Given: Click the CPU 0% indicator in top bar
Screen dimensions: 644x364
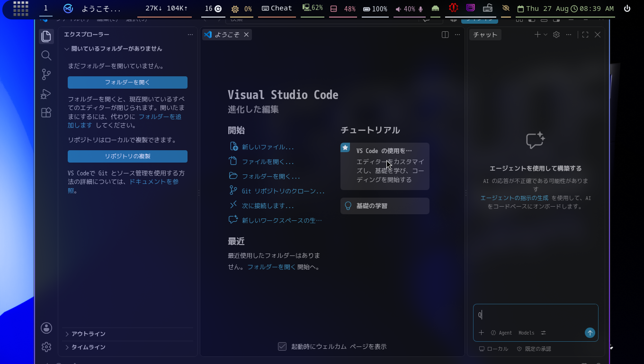Looking at the screenshot, I should 241,9.
